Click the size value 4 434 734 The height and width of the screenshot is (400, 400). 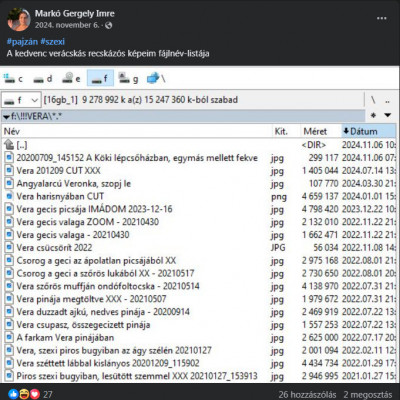320,363
